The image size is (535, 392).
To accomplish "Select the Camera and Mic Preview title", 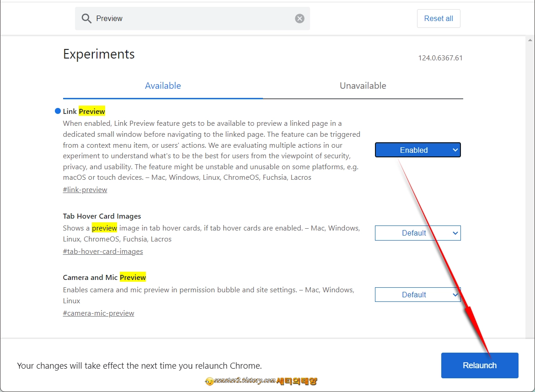I will 104,277.
